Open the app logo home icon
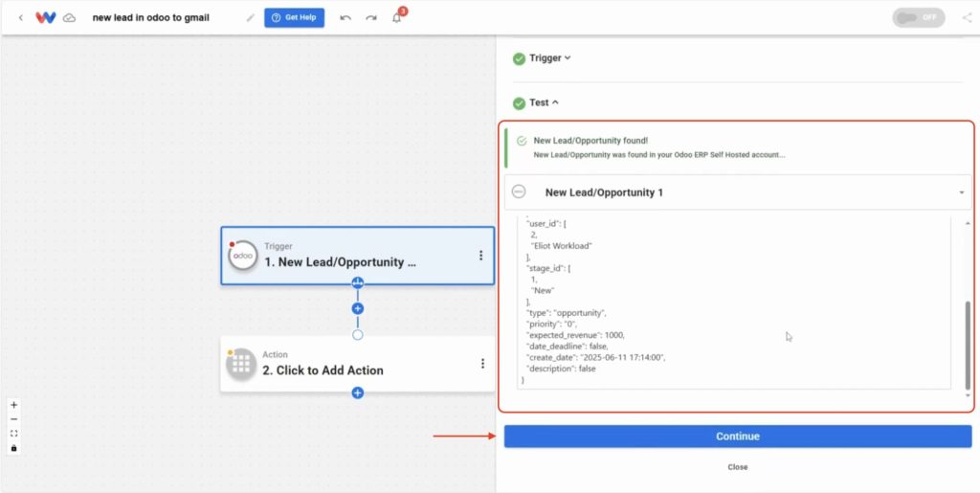The width and height of the screenshot is (980, 493). point(46,17)
